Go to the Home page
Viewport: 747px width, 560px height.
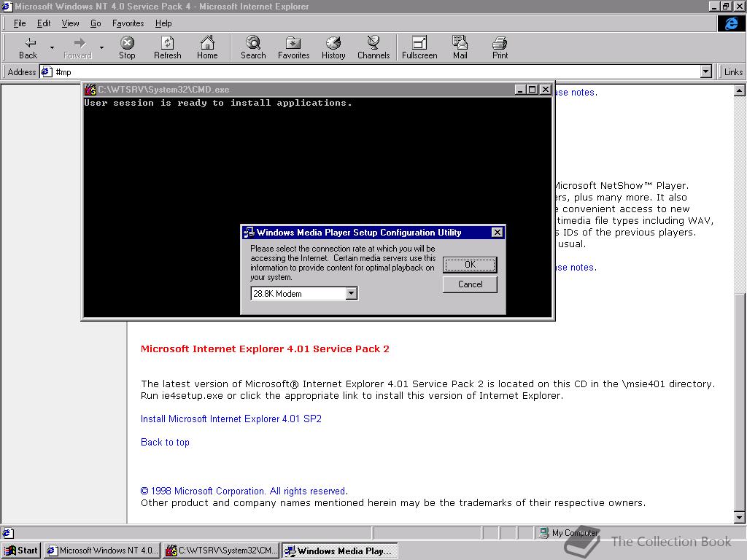tap(207, 47)
